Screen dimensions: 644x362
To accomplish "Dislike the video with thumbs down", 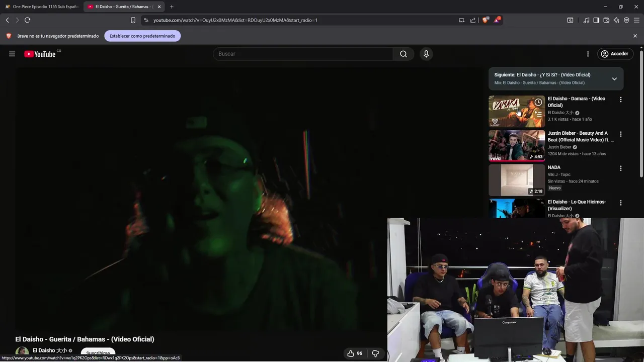I will (375, 353).
